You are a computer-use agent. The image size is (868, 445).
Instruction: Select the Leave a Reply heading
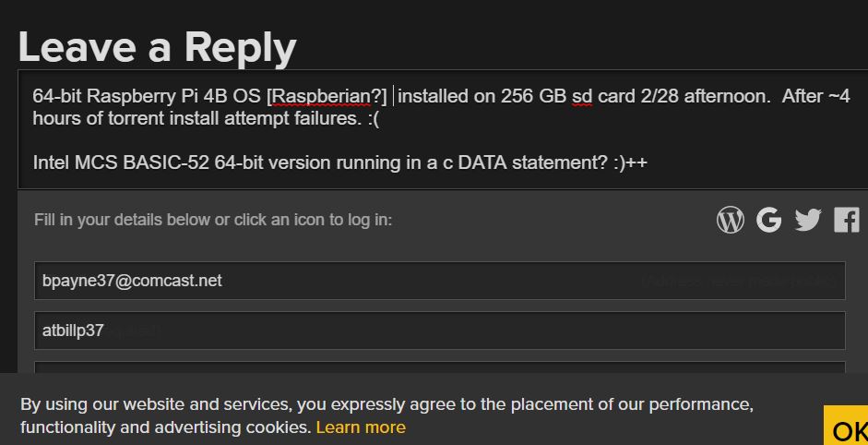(157, 48)
